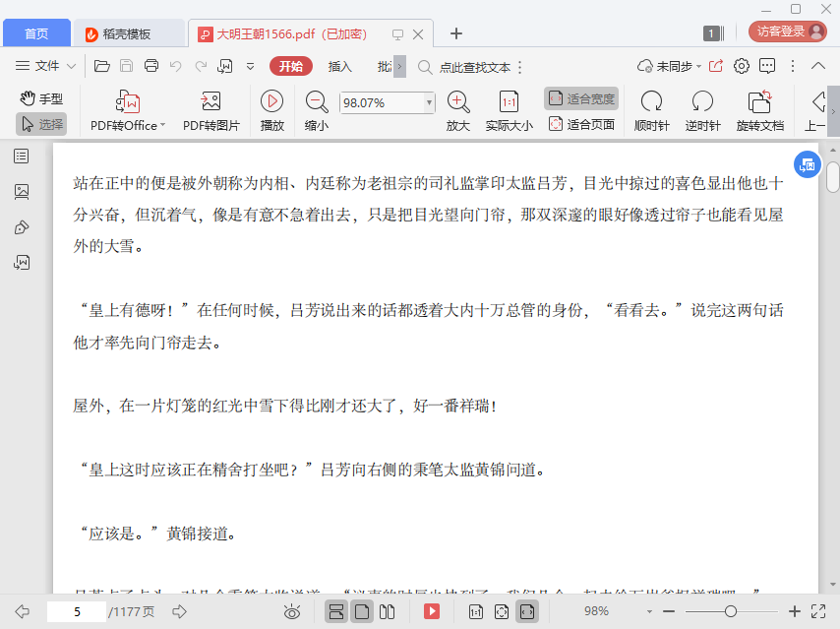Click the zoom slider handle

[x=730, y=611]
